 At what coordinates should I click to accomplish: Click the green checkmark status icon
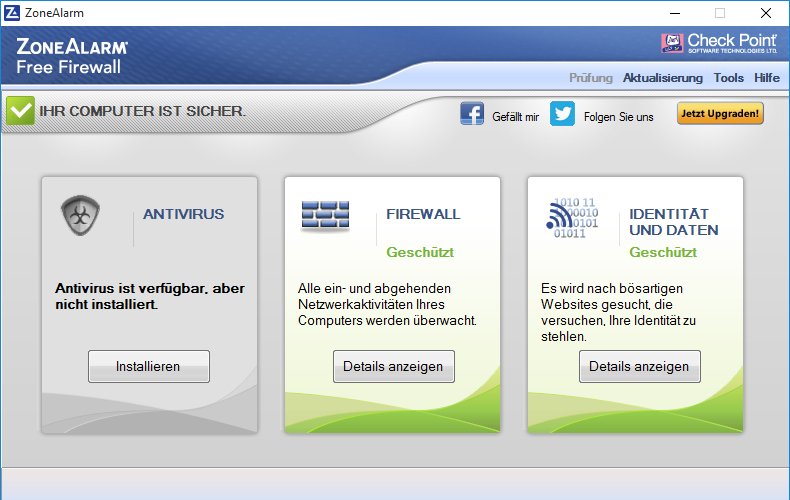21,110
